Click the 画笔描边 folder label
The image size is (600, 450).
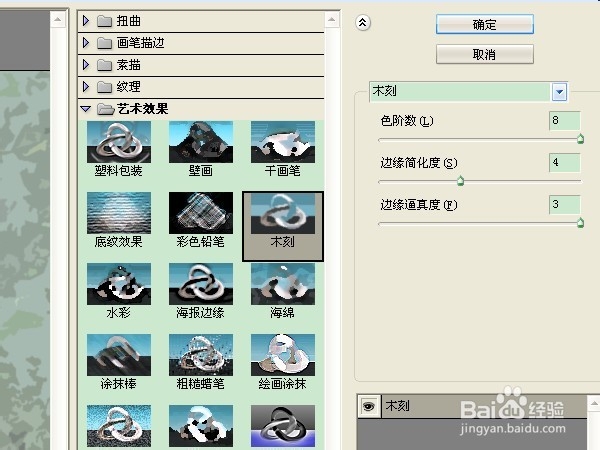[140, 42]
